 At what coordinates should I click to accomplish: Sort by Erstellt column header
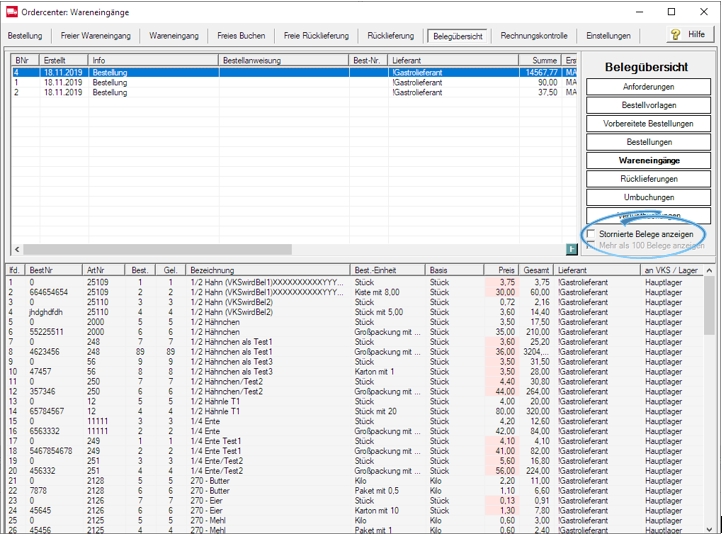click(64, 60)
